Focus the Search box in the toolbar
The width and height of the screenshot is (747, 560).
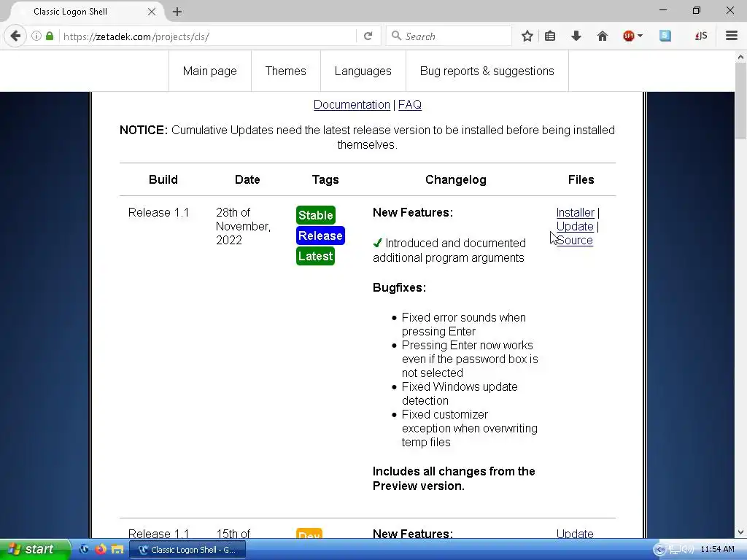(x=448, y=36)
